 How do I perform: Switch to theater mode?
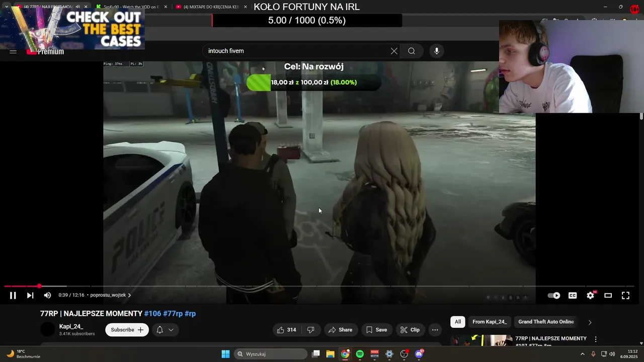point(608,296)
